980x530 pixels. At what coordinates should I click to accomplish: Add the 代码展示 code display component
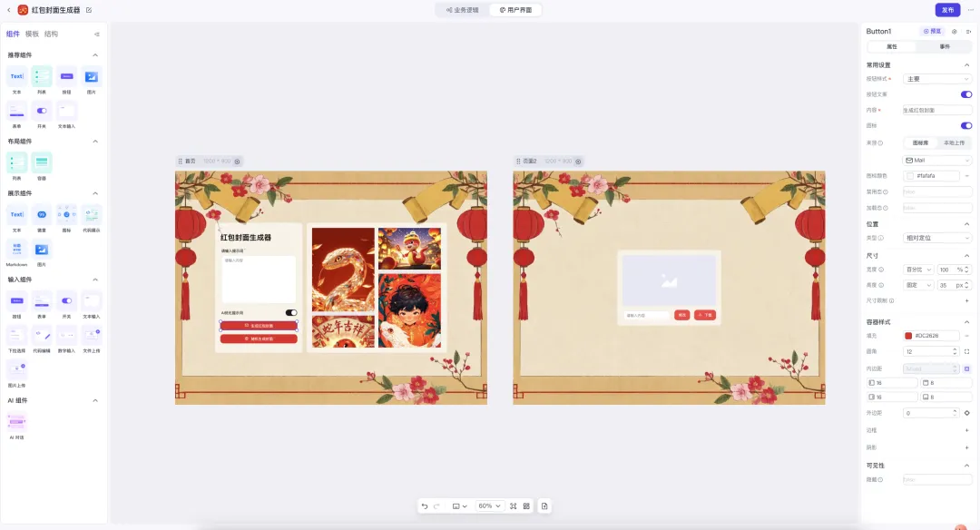click(92, 214)
